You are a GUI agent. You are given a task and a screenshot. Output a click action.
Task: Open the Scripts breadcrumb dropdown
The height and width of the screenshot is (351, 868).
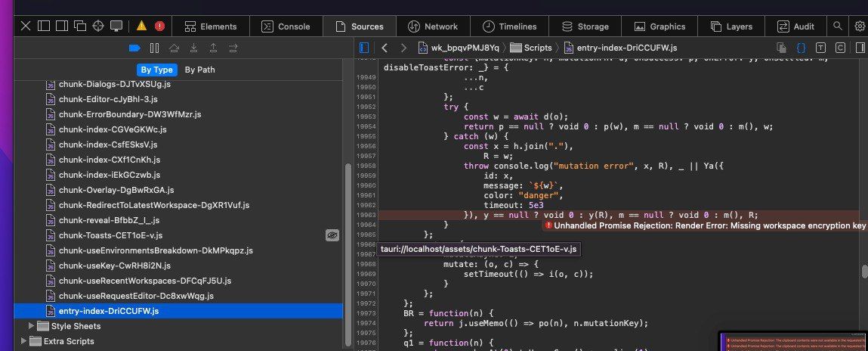tap(532, 48)
